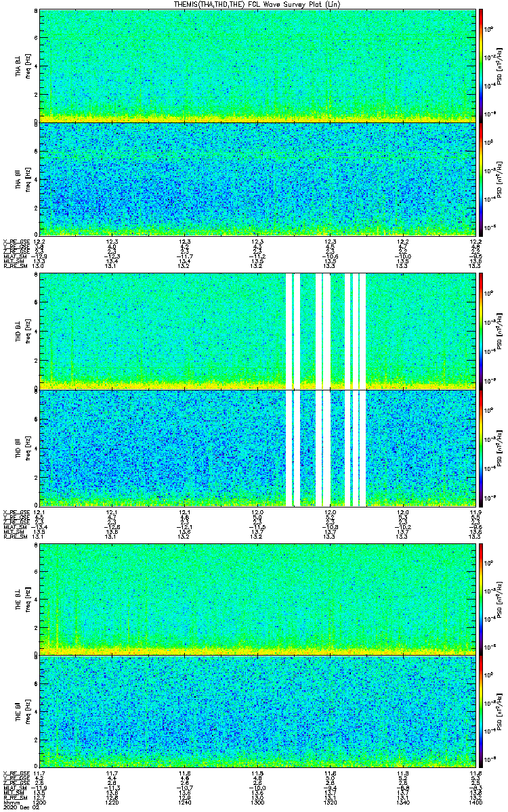
Task: Click the "THE B∥ freq [Hz]" axis label
Action: point(22,713)
